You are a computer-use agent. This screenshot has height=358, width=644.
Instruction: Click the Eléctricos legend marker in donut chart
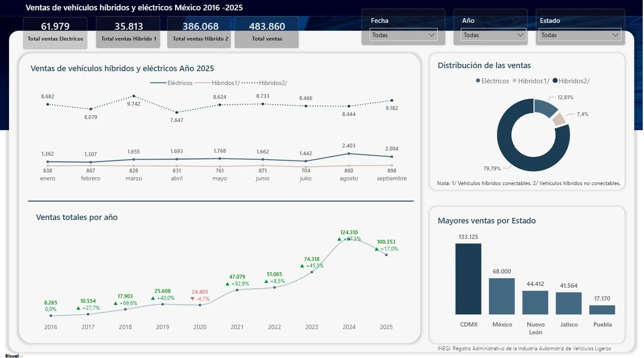pos(478,81)
